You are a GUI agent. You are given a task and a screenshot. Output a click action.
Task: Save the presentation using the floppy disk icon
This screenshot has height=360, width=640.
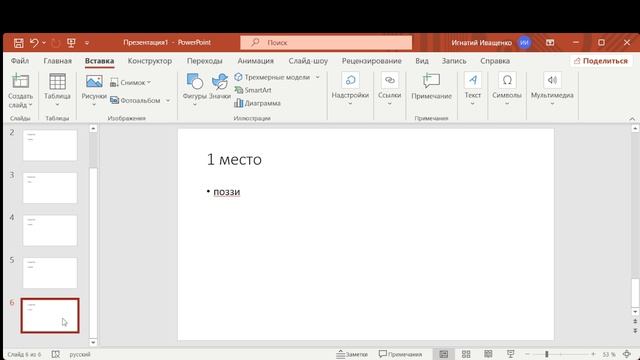coord(18,42)
